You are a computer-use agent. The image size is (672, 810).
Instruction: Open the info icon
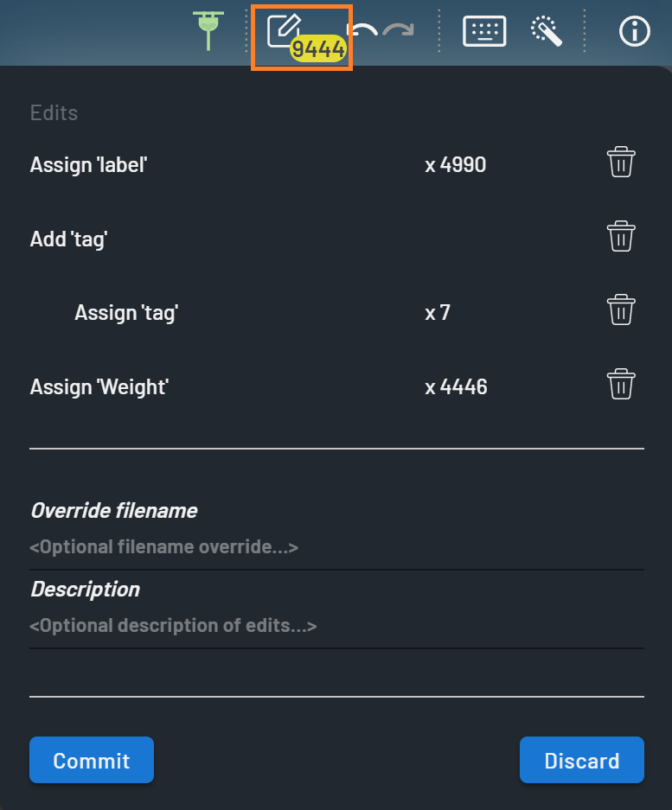[x=635, y=32]
